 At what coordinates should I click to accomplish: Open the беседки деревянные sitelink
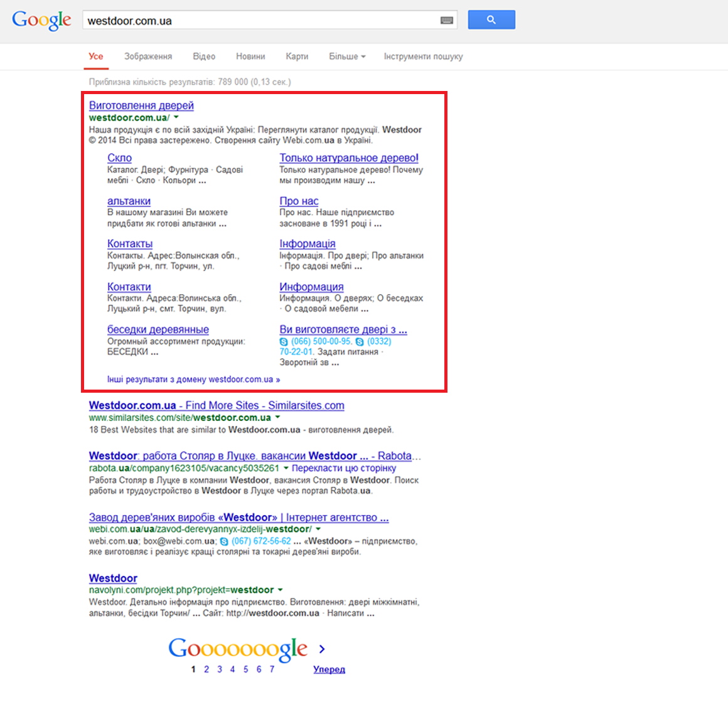click(x=158, y=329)
